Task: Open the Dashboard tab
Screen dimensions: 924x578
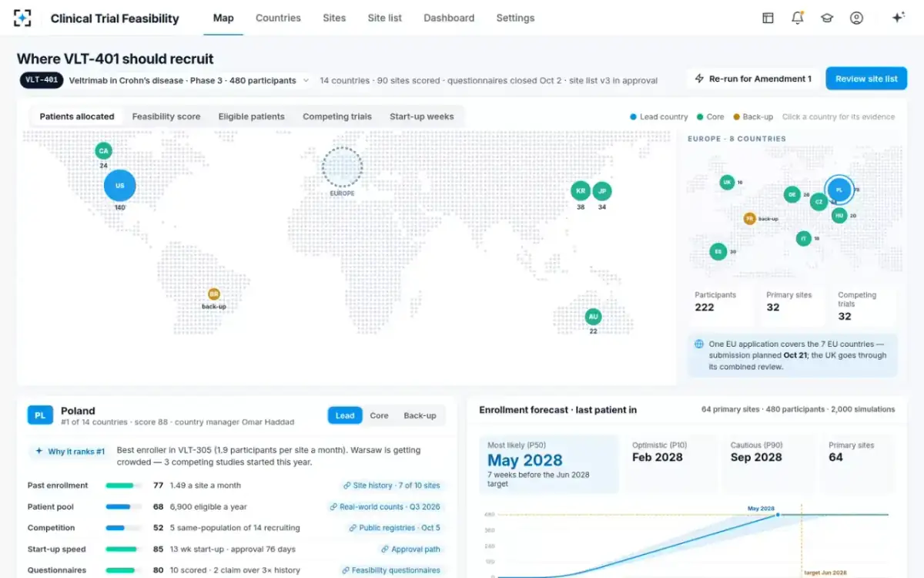Action: click(449, 18)
